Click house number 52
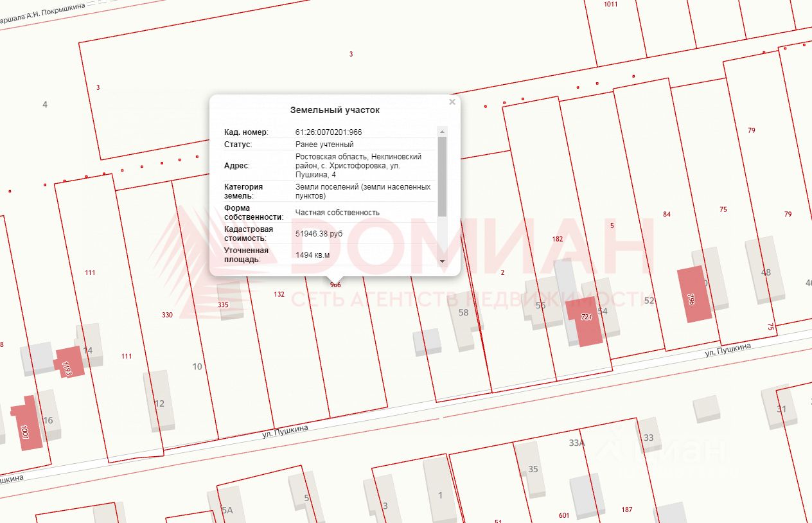The height and width of the screenshot is (523, 812). (649, 301)
